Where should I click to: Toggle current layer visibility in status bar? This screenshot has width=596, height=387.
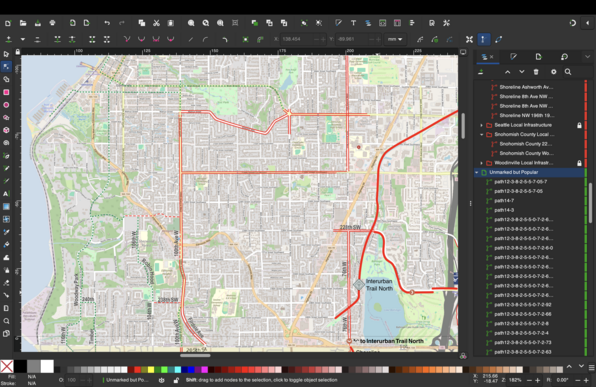coord(162,380)
